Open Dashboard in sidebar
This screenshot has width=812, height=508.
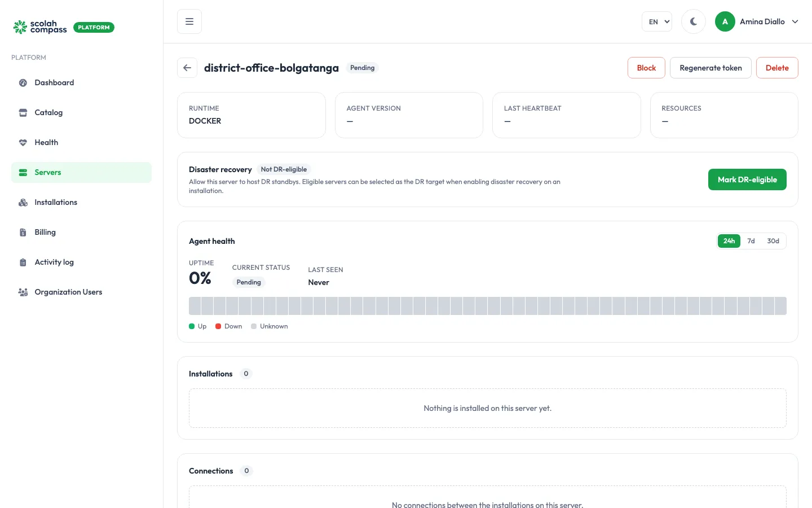[81, 82]
